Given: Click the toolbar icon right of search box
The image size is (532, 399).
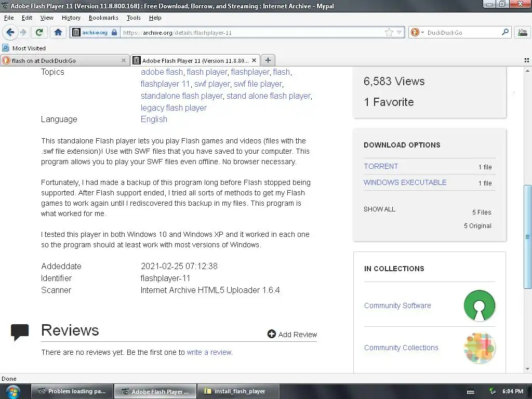Looking at the screenshot, I should (x=523, y=33).
